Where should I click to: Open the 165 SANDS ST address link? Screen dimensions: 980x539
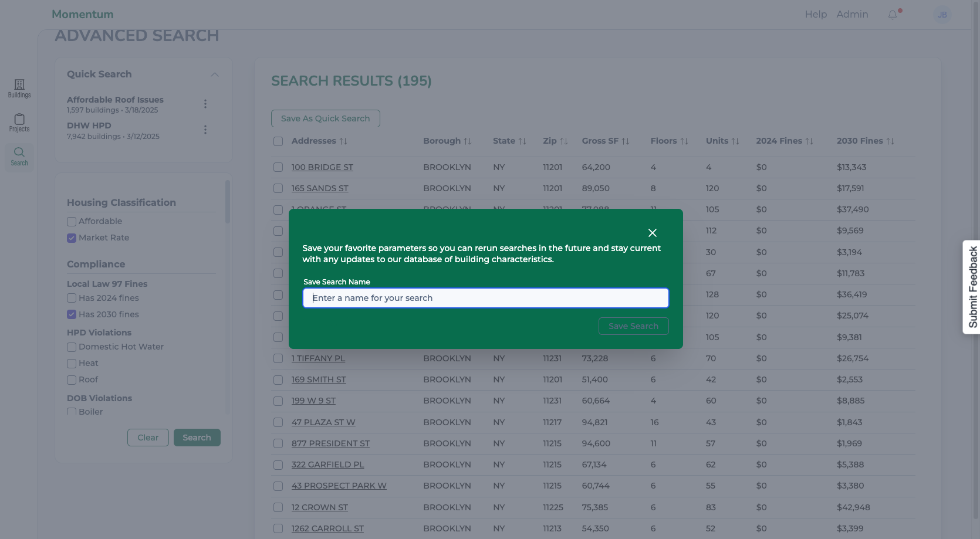click(x=320, y=188)
